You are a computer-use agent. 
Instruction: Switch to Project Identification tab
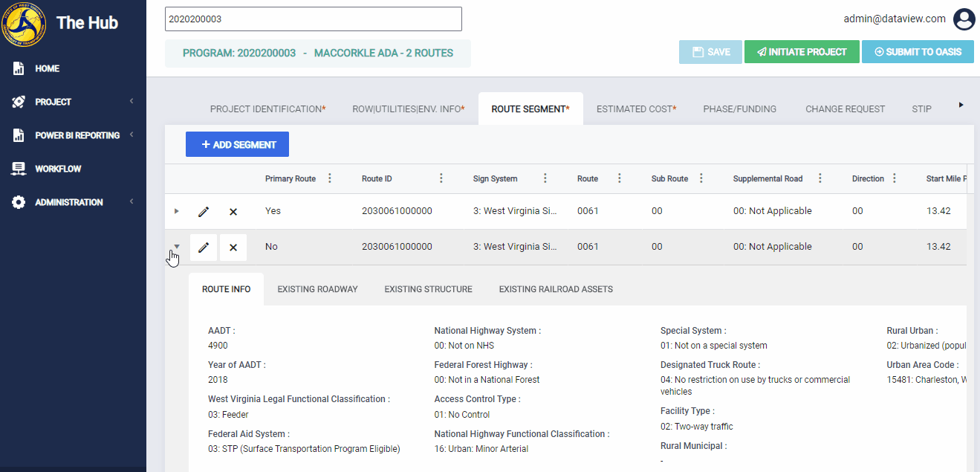[x=267, y=109]
